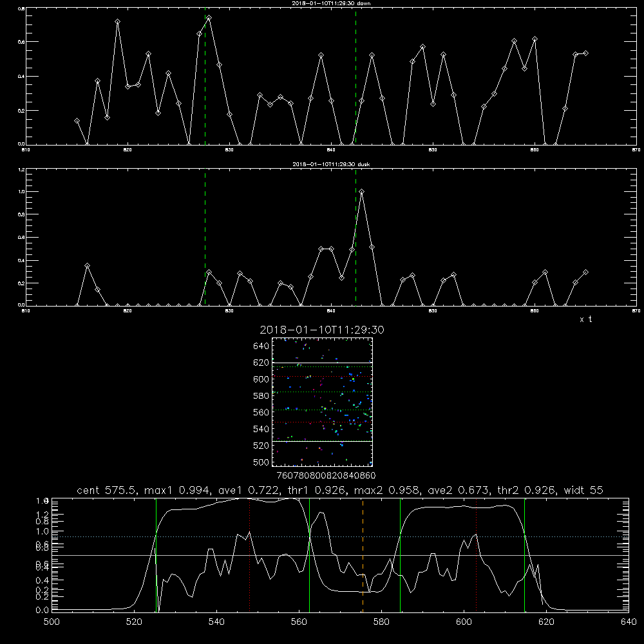This screenshot has height=644, width=644.
Task: Click the 'max2 0.958' value
Action: pyautogui.click(x=388, y=490)
